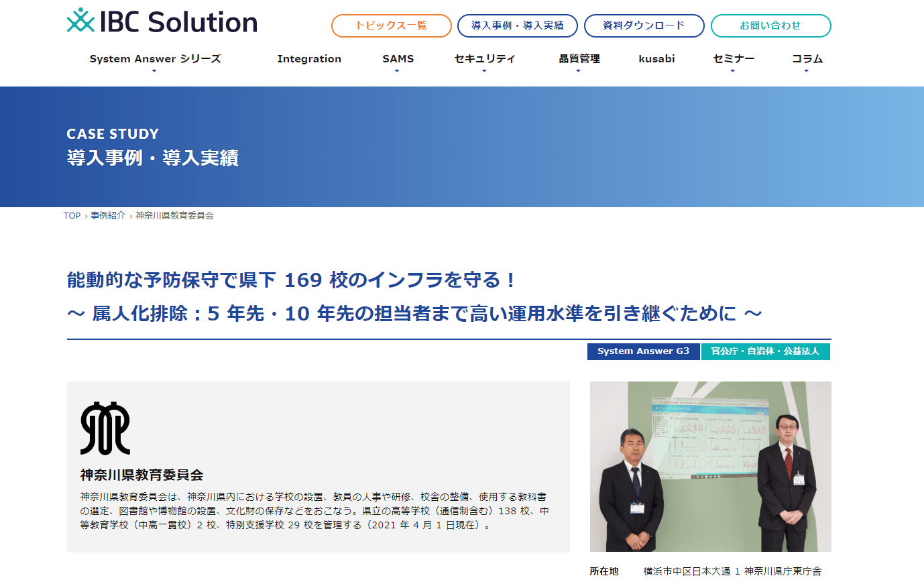Expand the System Answer シリーズ dropdown arrow
The width and height of the screenshot is (924, 584).
tap(154, 70)
